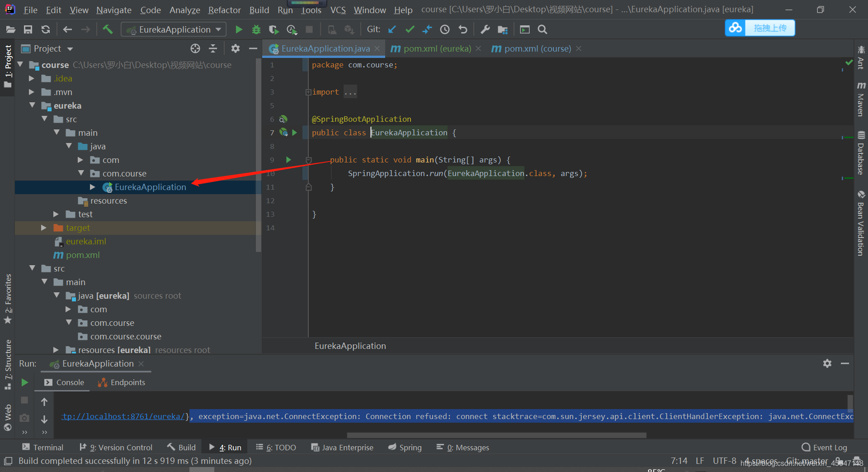
Task: Click the Project tree vertical scrollbar
Action: point(258,155)
